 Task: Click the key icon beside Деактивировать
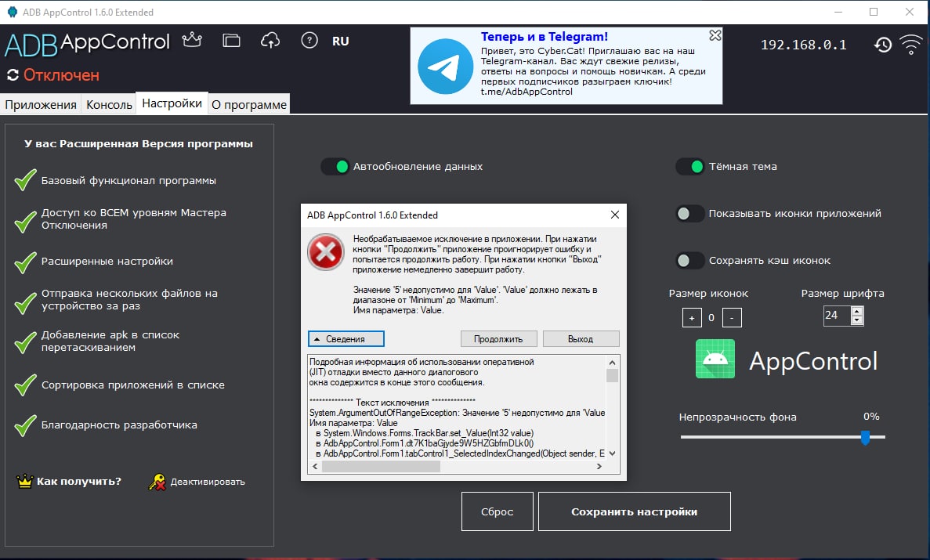tap(157, 482)
